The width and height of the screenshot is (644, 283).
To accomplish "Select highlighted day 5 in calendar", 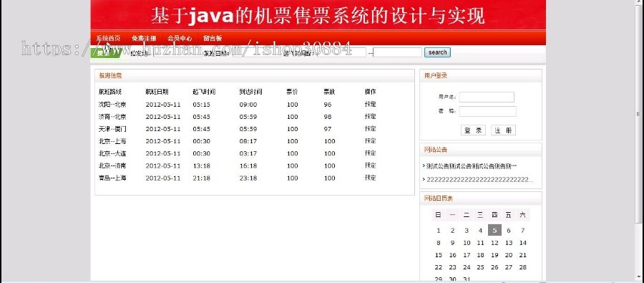I will (x=494, y=231).
